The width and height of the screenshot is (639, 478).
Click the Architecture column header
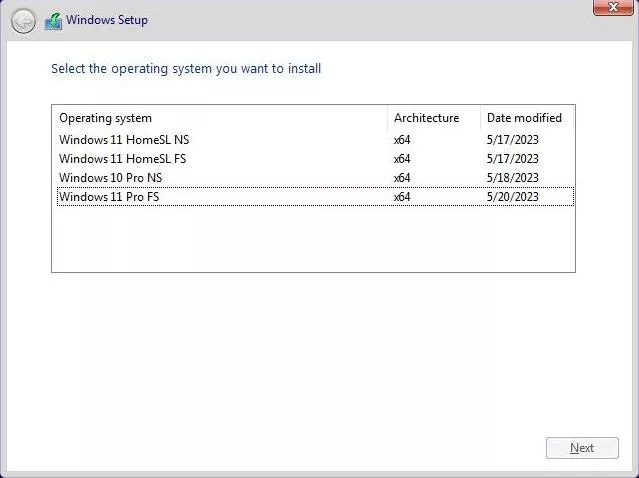point(434,118)
